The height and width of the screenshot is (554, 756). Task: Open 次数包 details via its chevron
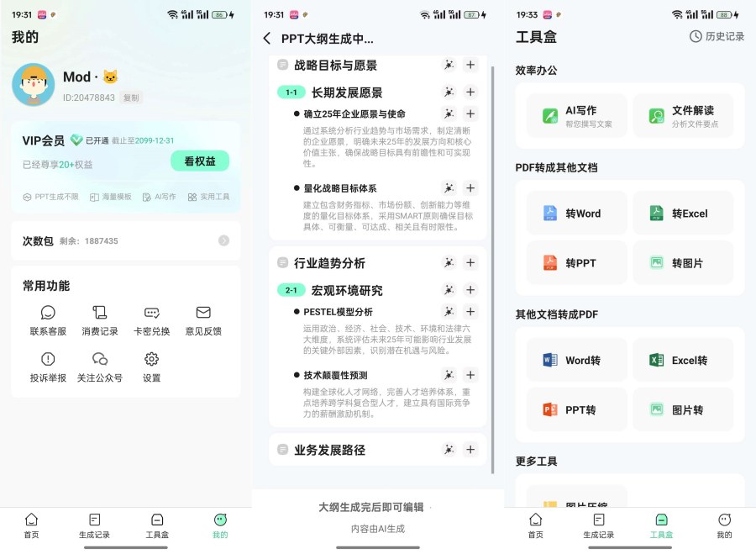point(223,241)
